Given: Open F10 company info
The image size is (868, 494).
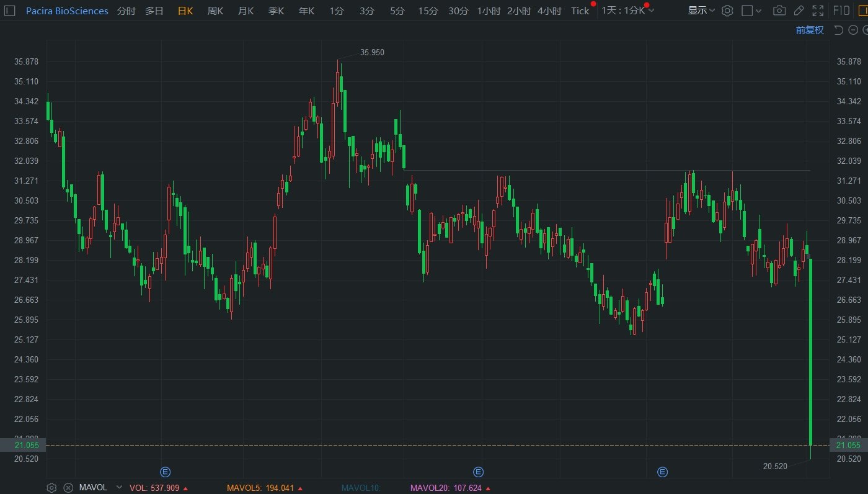Looking at the screenshot, I should pos(841,11).
